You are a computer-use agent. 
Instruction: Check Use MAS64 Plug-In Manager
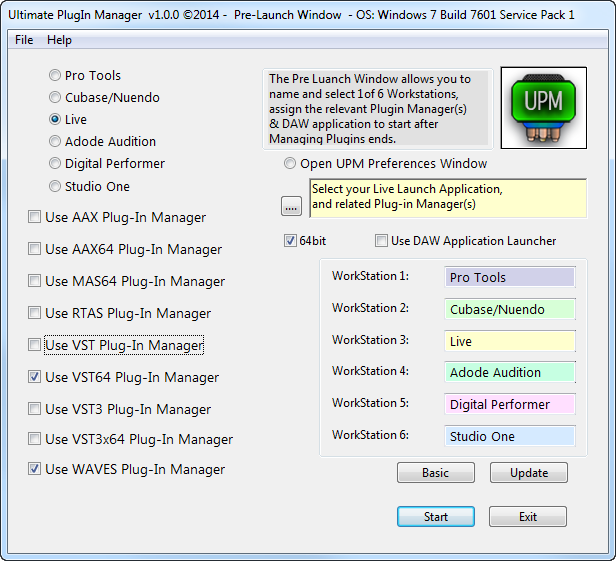point(34,281)
